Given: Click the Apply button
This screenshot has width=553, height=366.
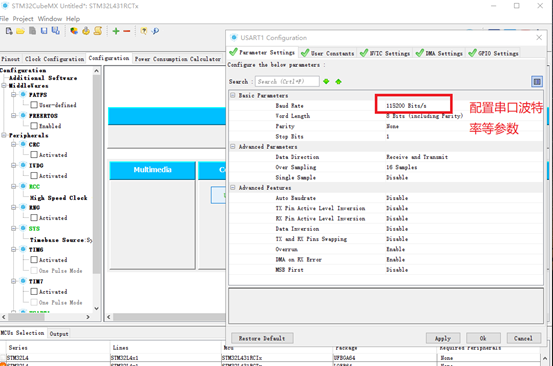Looking at the screenshot, I should click(x=443, y=338).
